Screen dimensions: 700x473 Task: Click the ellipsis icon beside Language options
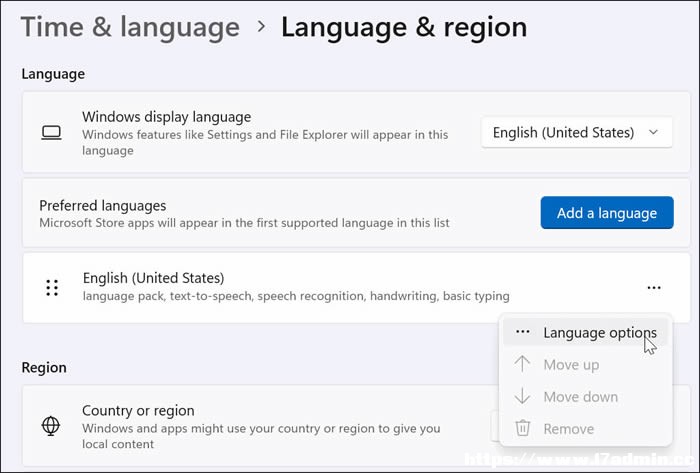click(x=522, y=332)
